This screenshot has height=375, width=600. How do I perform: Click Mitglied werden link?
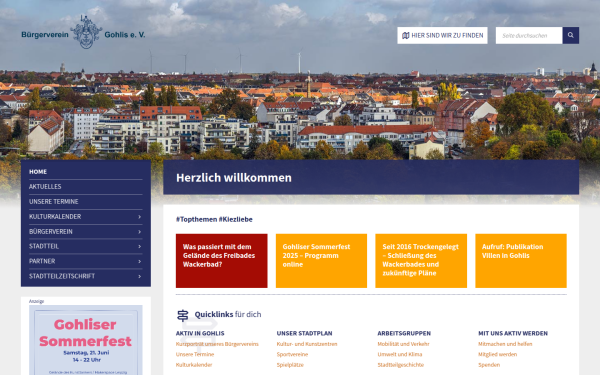[x=497, y=354]
